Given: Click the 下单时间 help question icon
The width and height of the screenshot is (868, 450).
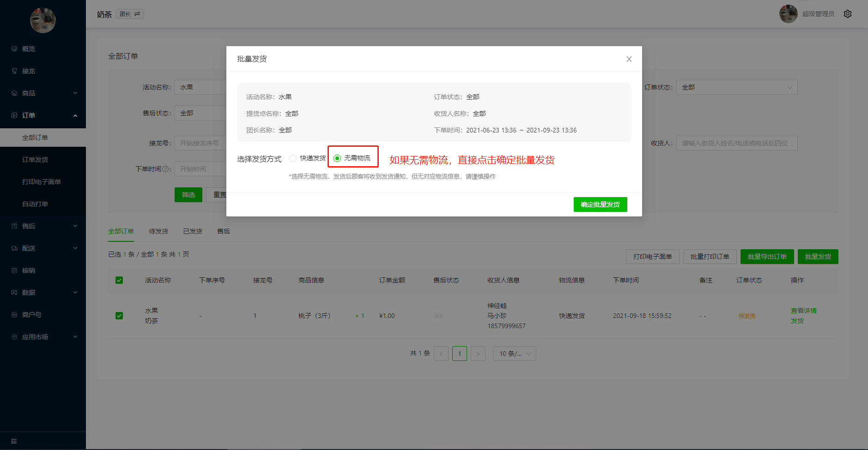Looking at the screenshot, I should 166,169.
